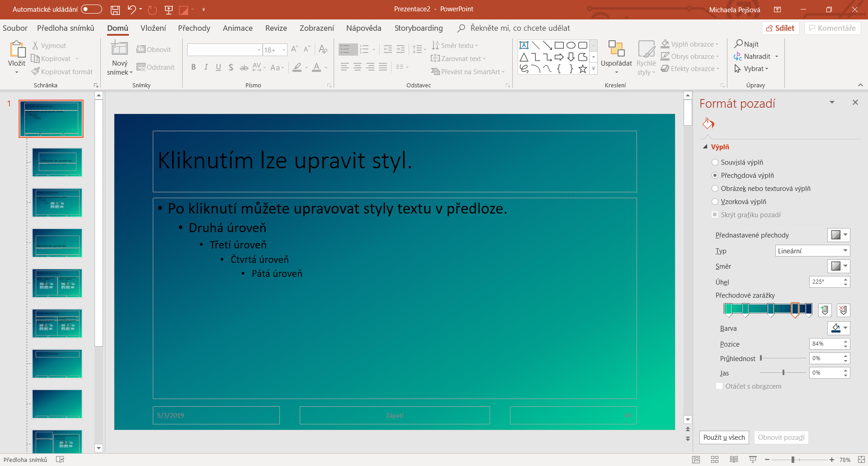Open the Typ Lineární dropdown

click(x=812, y=251)
